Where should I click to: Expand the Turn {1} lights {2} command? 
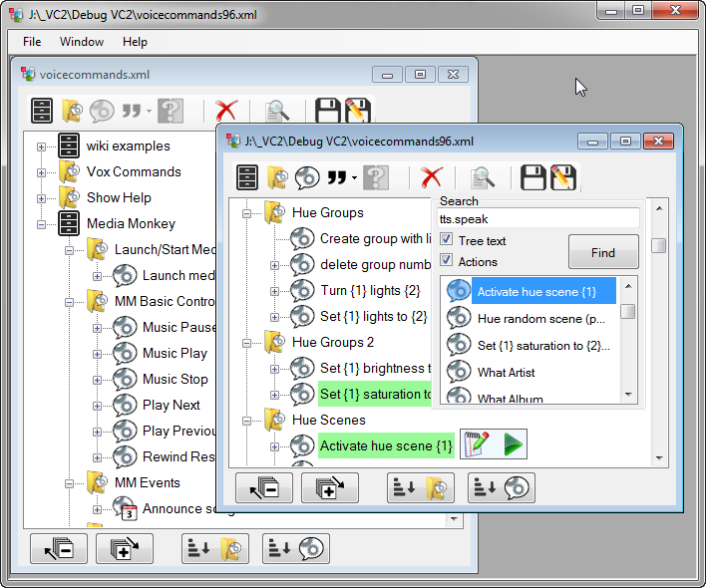[274, 291]
